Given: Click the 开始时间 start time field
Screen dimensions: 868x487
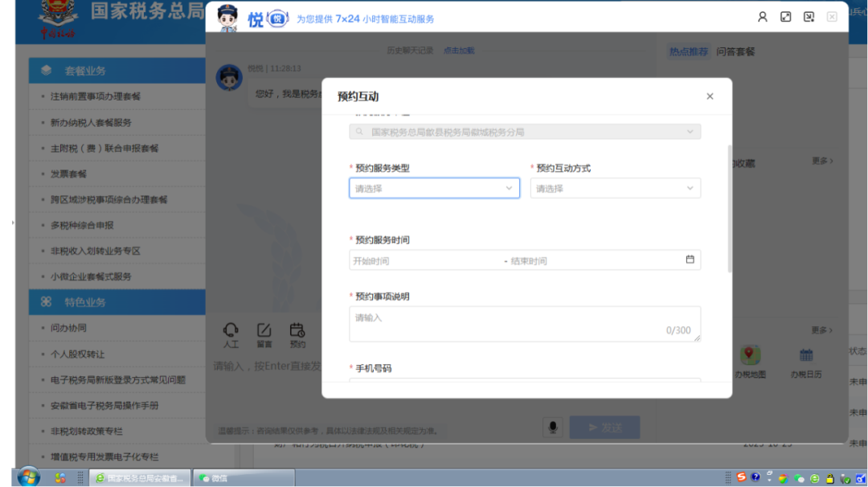Looking at the screenshot, I should 425,260.
